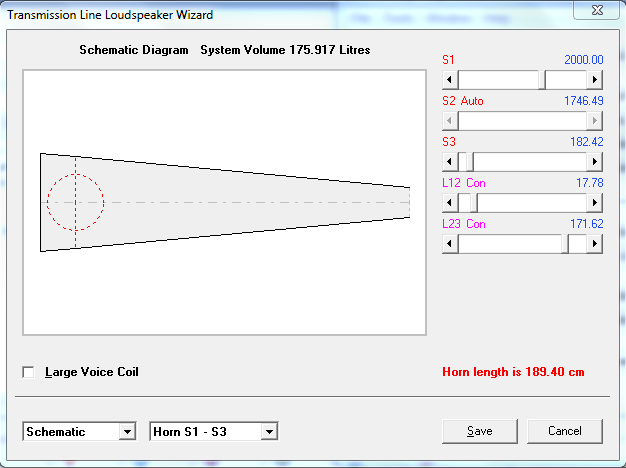
Task: Enable the Large Voice Coil checkbox
Action: point(28,372)
